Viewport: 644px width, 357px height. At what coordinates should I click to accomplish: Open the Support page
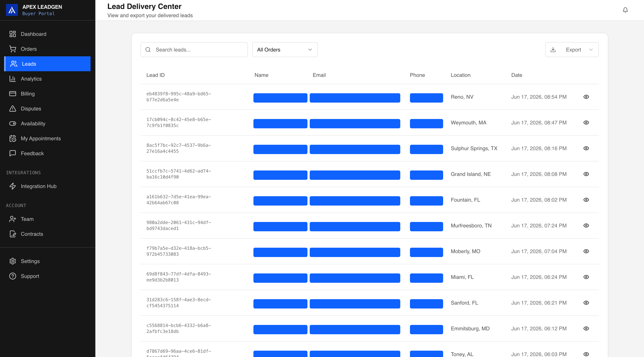(47, 276)
